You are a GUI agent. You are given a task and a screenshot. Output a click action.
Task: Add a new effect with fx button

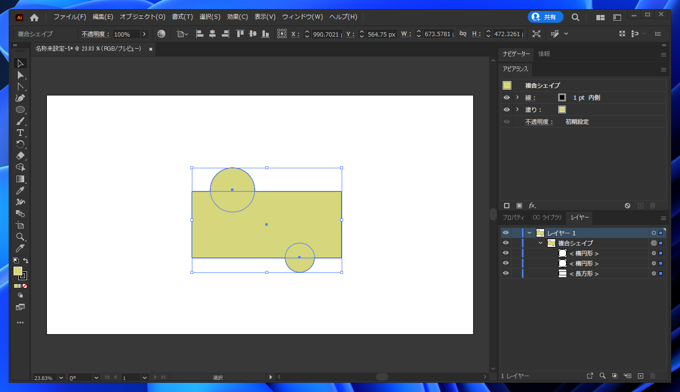coord(532,206)
